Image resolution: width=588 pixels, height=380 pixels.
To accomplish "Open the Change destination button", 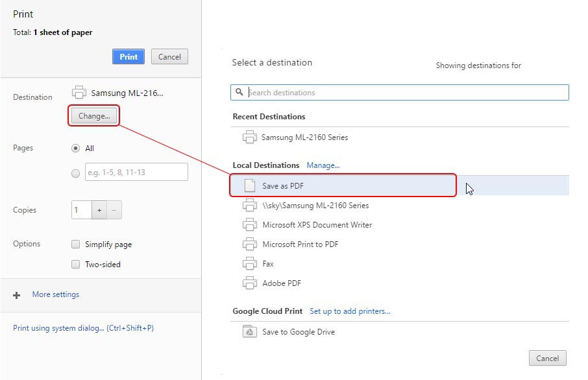I will click(x=94, y=116).
